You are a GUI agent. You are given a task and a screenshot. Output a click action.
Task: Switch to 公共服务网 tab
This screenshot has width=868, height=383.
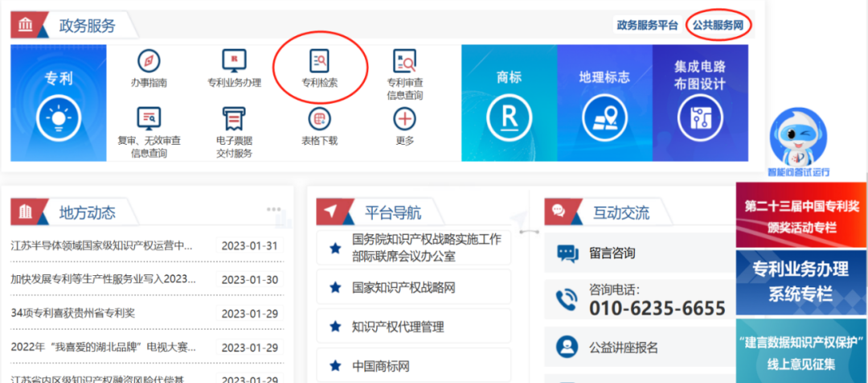coord(718,25)
